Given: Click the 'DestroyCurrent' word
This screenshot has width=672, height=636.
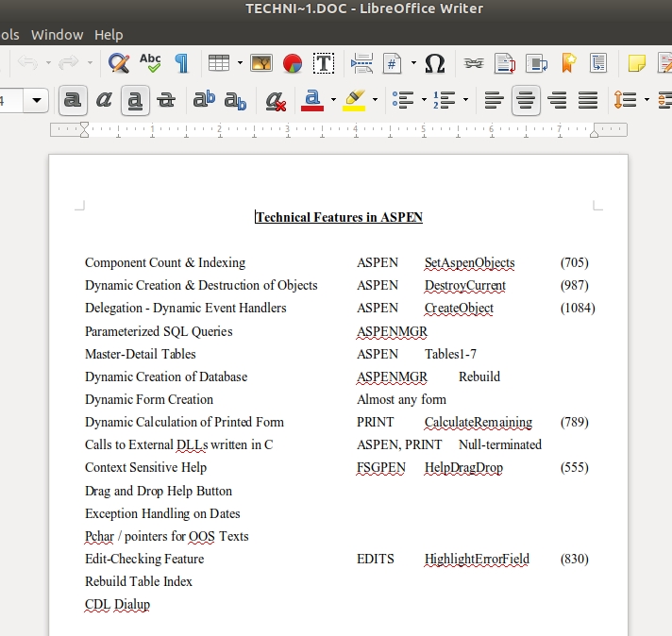Looking at the screenshot, I should [465, 285].
